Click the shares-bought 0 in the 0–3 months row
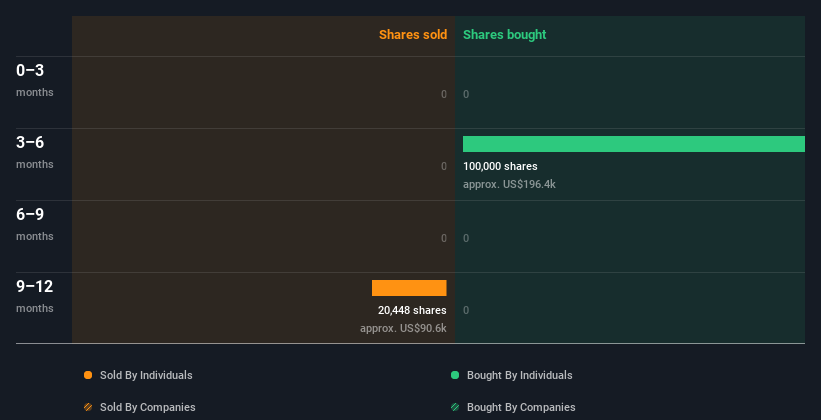The width and height of the screenshot is (821, 420). pos(466,94)
